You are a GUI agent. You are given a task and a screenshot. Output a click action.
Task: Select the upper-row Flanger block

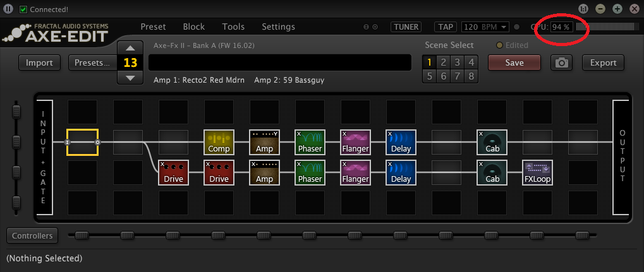[x=356, y=143]
